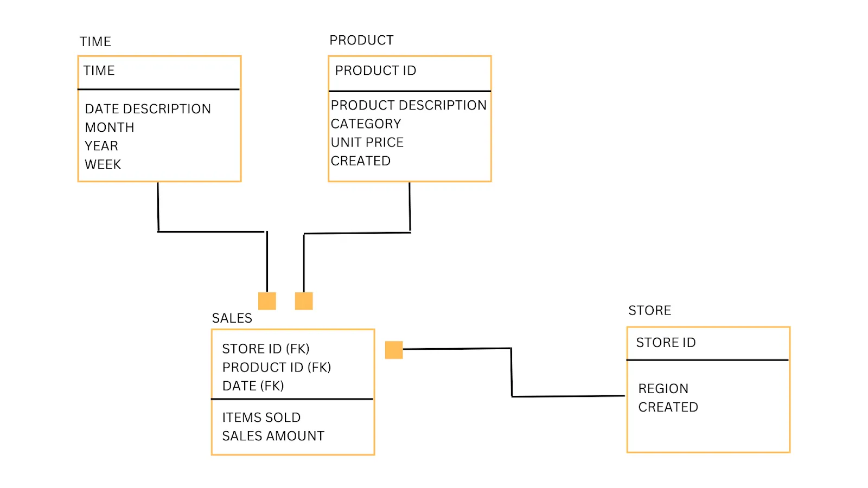Select the PRODUCT DESCRIPTION attribute
The width and height of the screenshot is (868, 488).
click(409, 105)
